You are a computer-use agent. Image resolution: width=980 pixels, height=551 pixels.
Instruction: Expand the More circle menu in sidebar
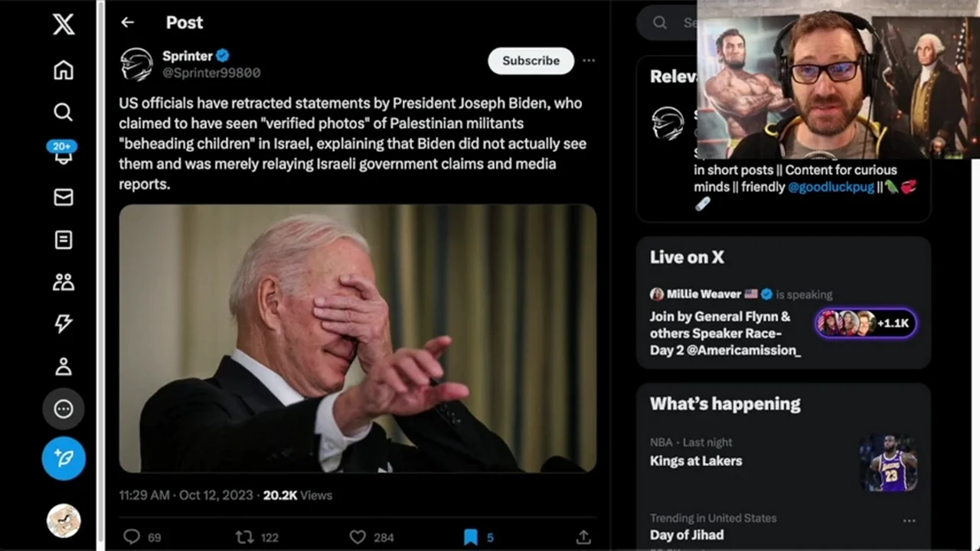click(x=64, y=409)
